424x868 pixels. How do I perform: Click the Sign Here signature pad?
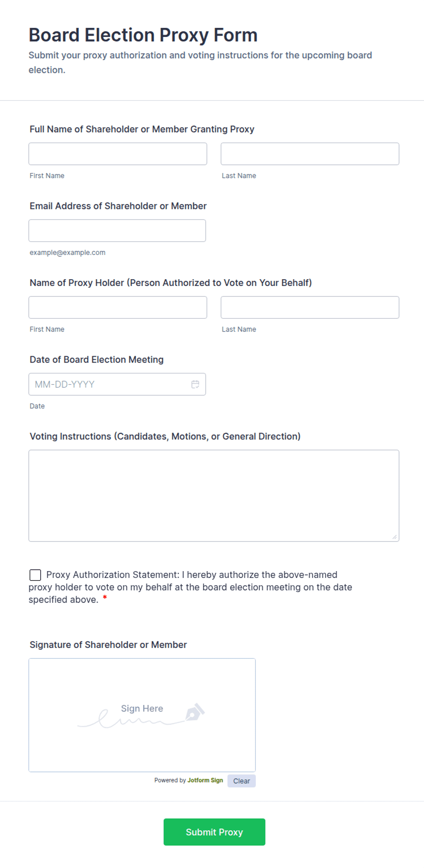pos(142,715)
